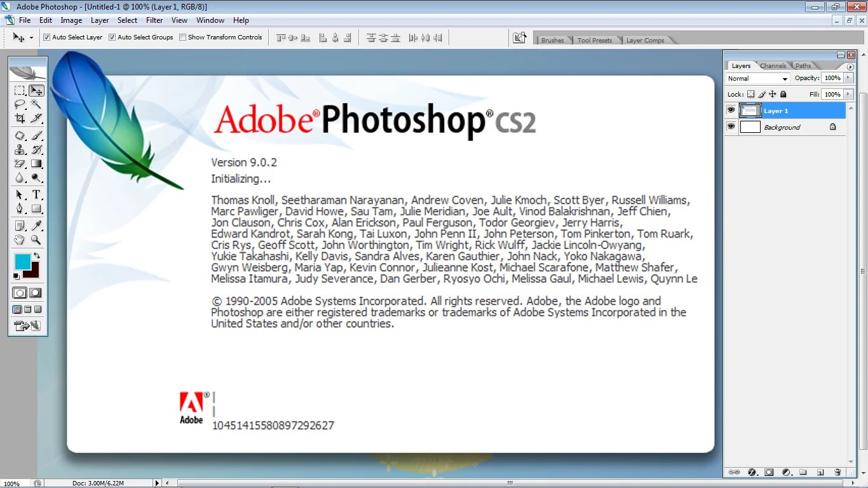Toggle lock position

773,94
